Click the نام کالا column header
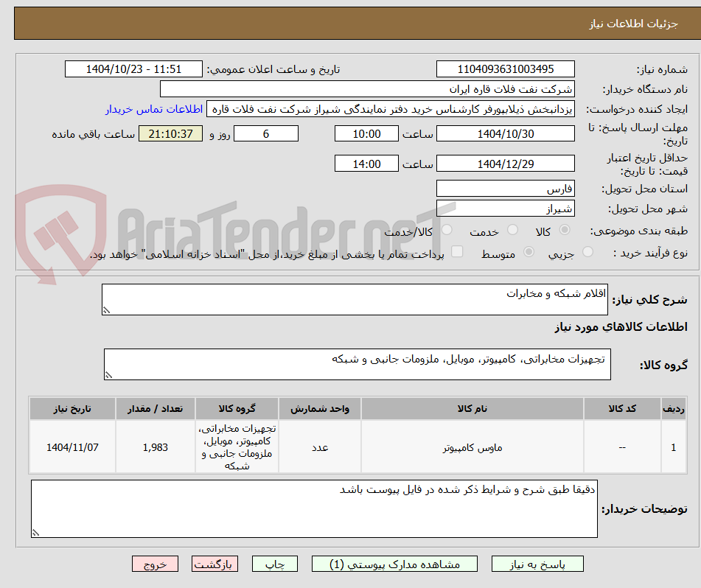Screen dimensions: 701x588 pyautogui.click(x=472, y=408)
